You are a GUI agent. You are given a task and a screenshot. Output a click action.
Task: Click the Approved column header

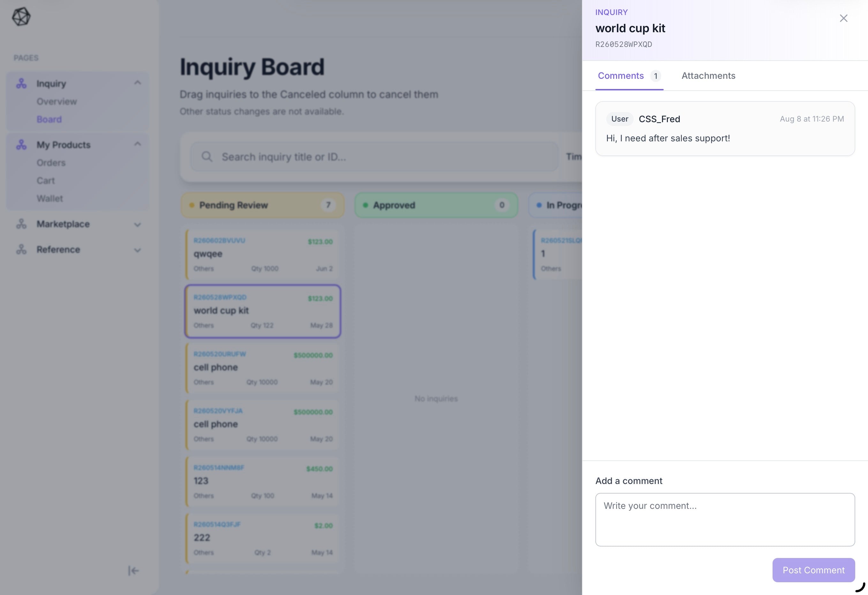[436, 205]
